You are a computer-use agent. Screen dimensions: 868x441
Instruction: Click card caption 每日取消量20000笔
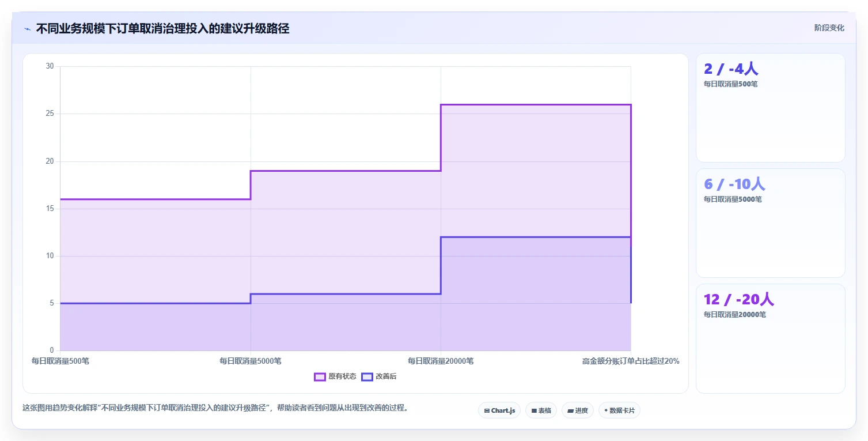point(735,315)
